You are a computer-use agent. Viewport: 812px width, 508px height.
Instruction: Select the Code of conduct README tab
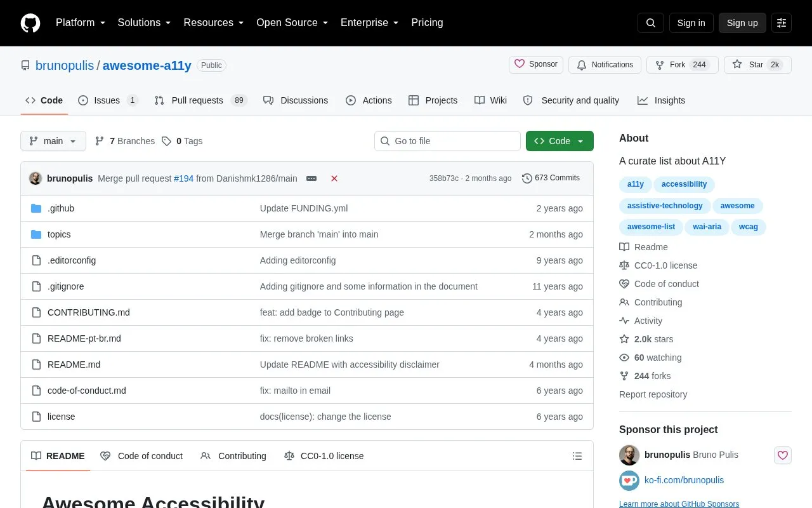pos(141,456)
